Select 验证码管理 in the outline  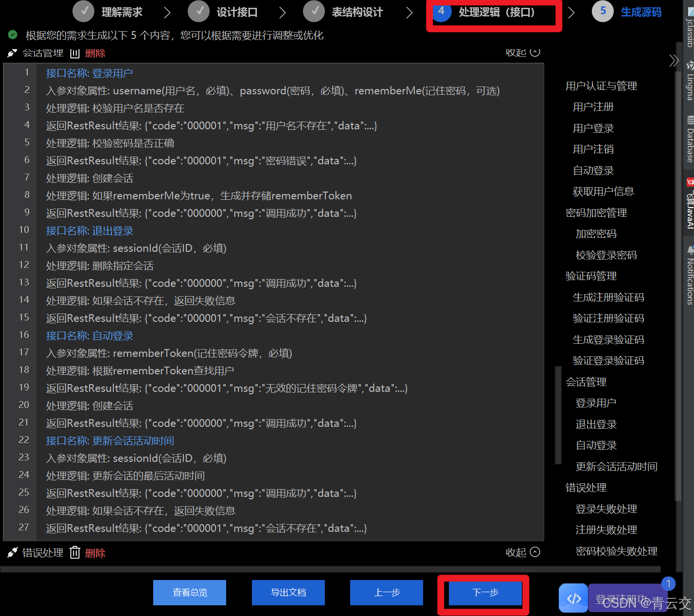pos(591,276)
